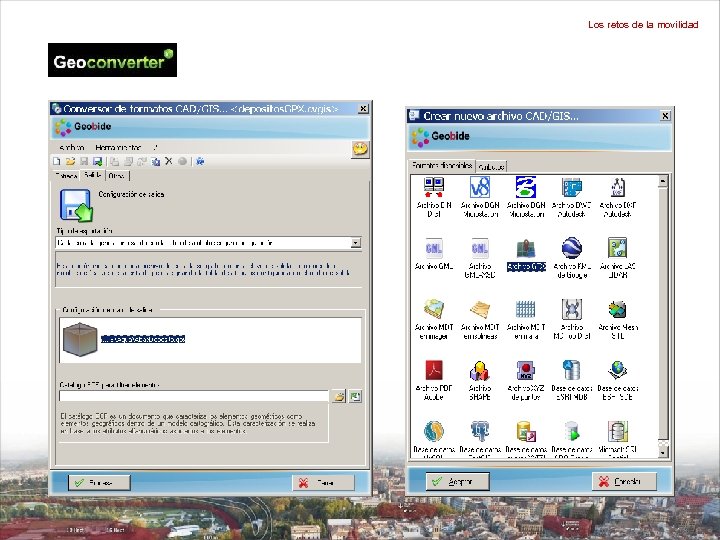Select the ESRI SDE database globe icon
Viewport: 720px width, 540px height.
pos(618,371)
